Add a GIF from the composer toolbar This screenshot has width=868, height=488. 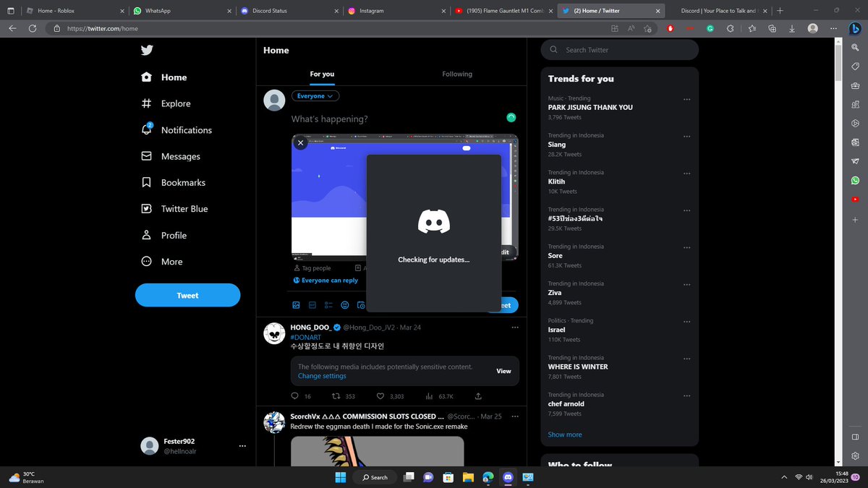[x=312, y=305]
